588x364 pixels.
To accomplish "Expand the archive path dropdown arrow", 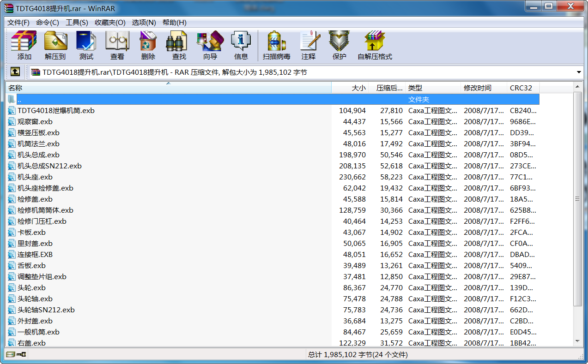I will click(579, 72).
